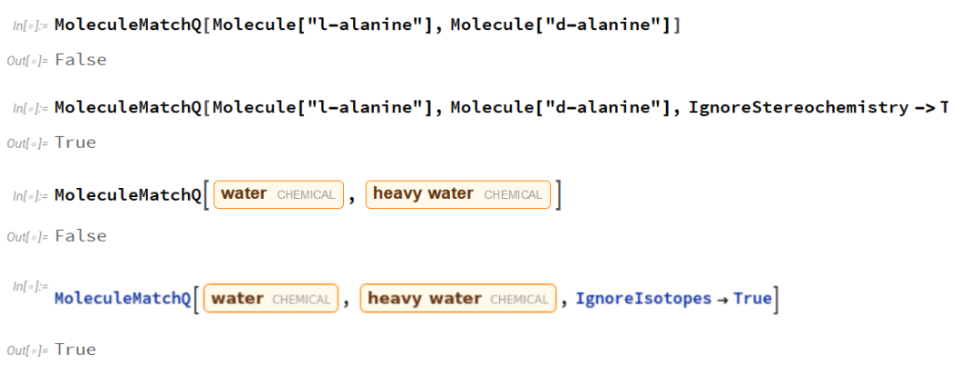Click the heavy water entity in IgnoreIsotopes input
The width and height of the screenshot is (980, 385).
pos(457,299)
